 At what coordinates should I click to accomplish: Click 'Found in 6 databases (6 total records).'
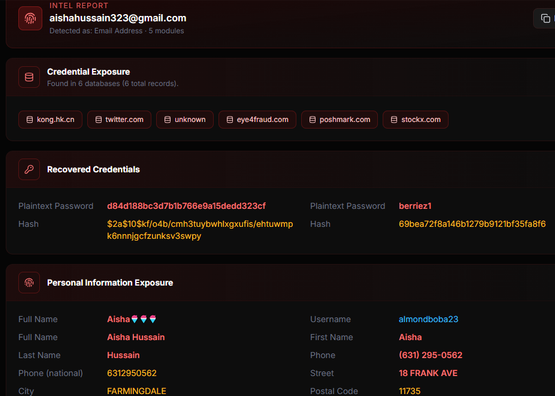tap(113, 84)
